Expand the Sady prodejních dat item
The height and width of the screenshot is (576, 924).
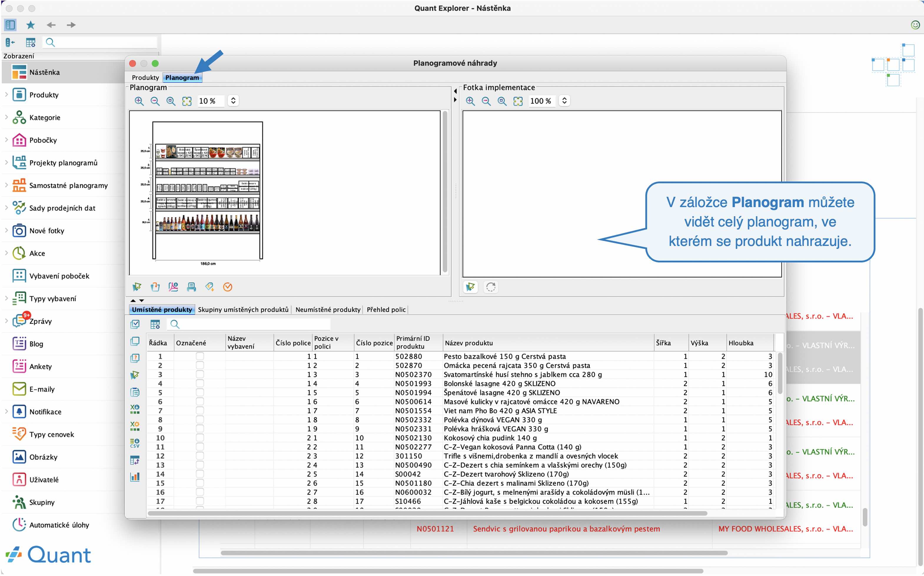click(x=6, y=208)
